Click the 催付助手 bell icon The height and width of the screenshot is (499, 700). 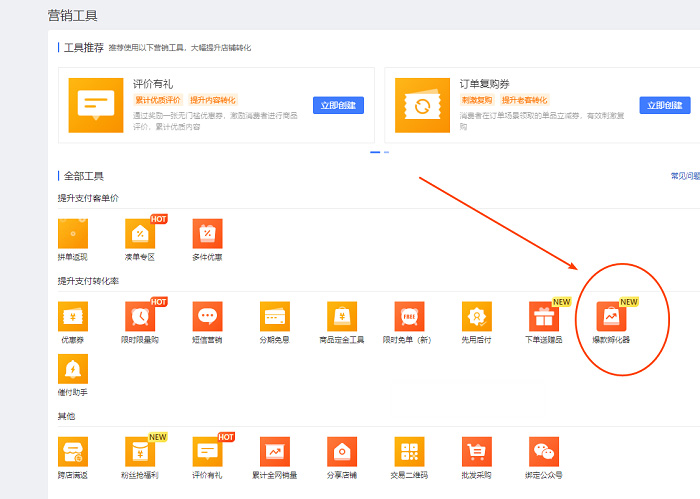point(72,370)
